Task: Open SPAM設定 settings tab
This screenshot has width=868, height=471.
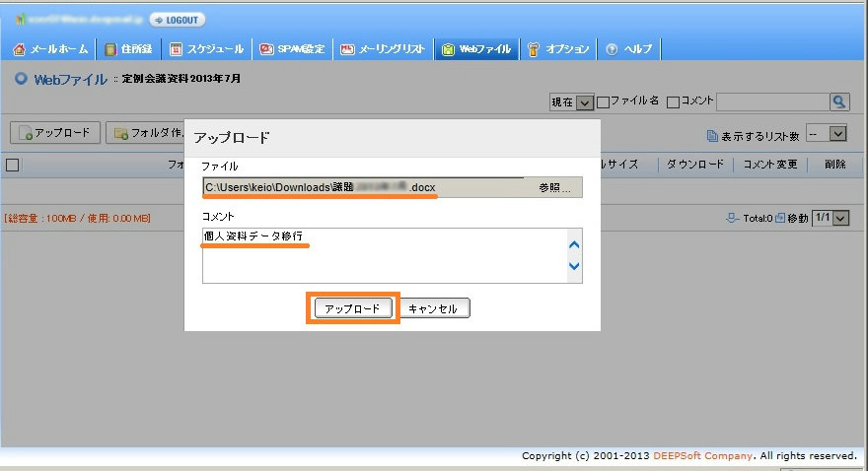Action: click(x=293, y=49)
